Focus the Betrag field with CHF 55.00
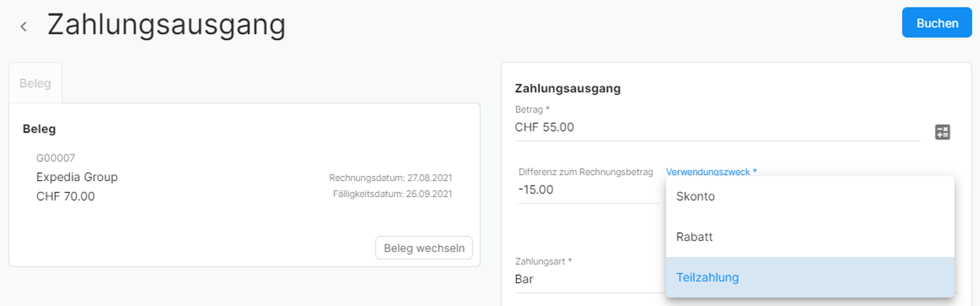The height and width of the screenshot is (306, 980). [x=717, y=127]
